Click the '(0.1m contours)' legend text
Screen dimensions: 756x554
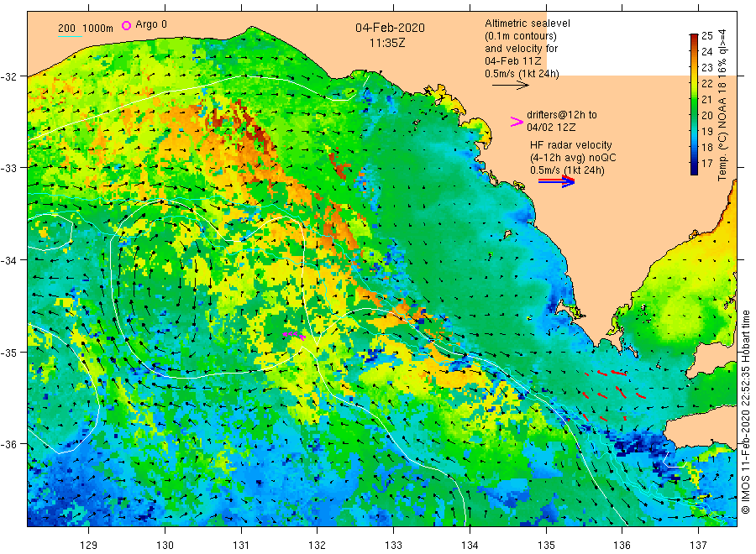[520, 36]
